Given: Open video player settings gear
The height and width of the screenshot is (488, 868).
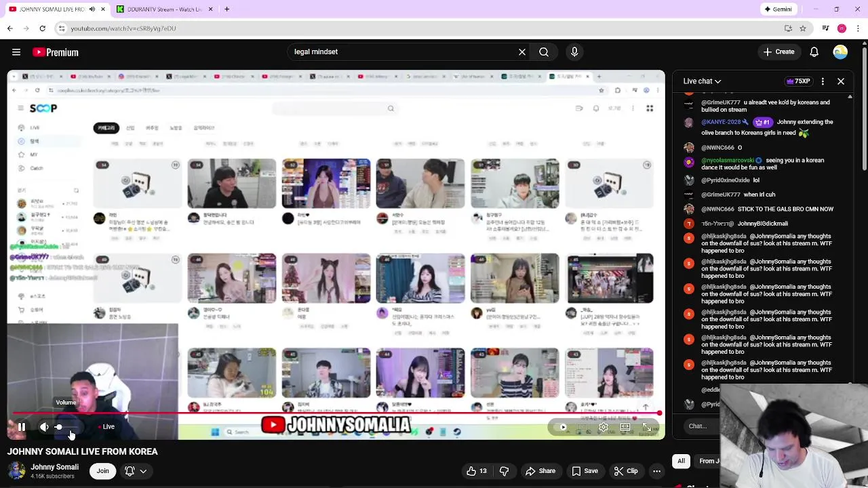Looking at the screenshot, I should coord(603,427).
